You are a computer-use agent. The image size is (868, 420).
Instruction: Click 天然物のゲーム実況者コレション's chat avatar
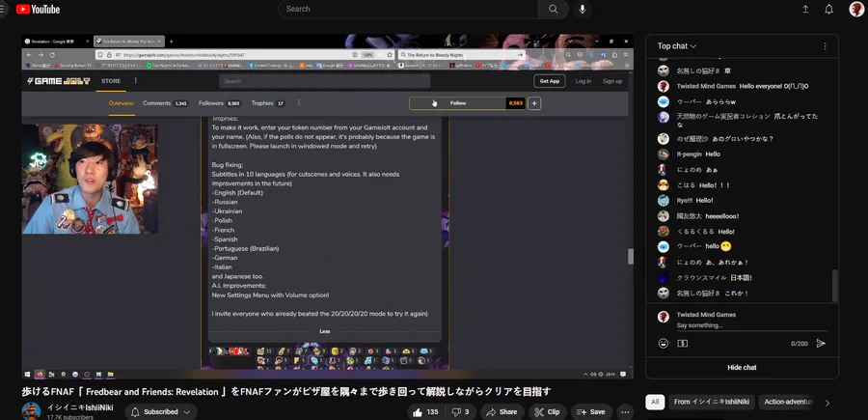[664, 117]
